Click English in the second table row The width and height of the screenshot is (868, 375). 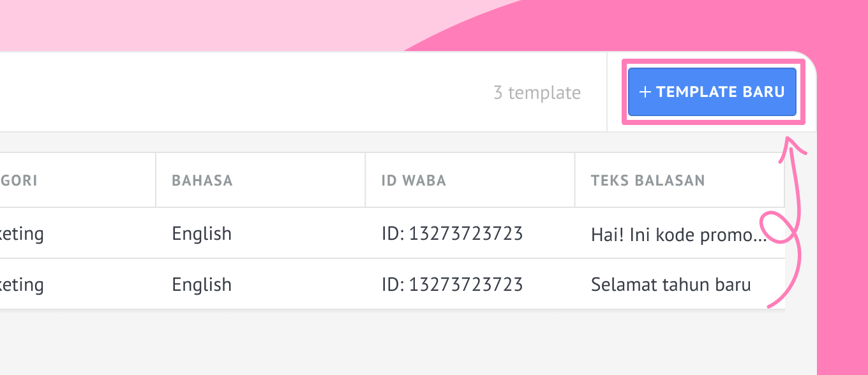click(x=202, y=284)
